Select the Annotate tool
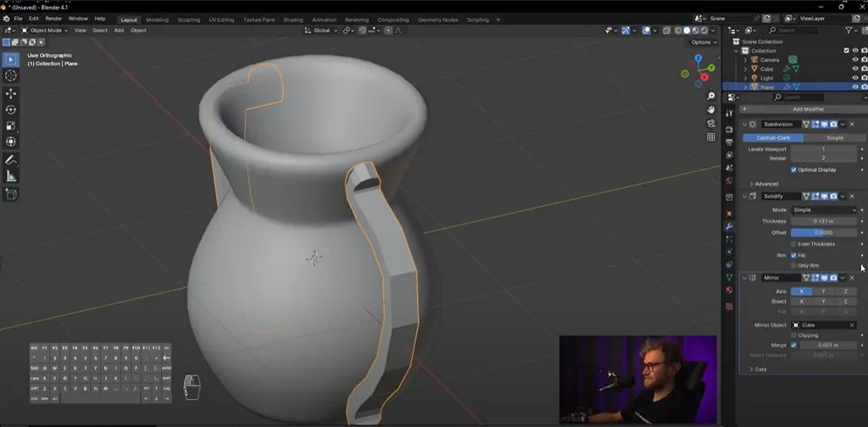This screenshot has width=868, height=427. (x=10, y=160)
